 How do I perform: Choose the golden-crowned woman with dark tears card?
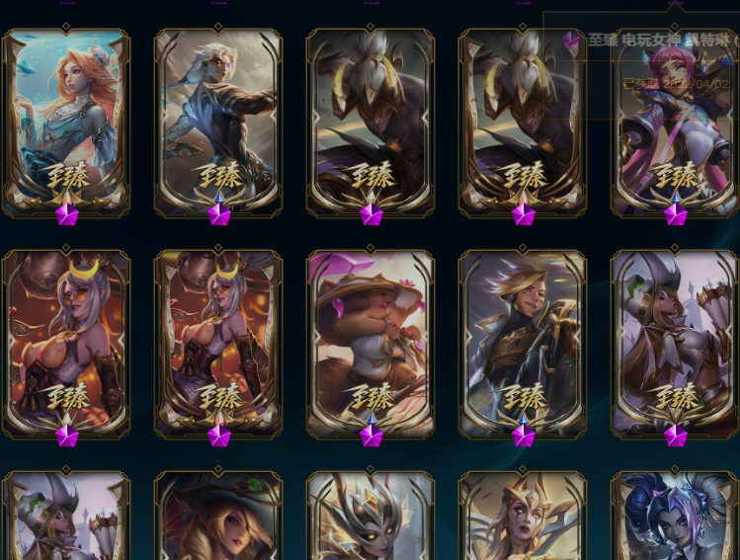[522, 515]
